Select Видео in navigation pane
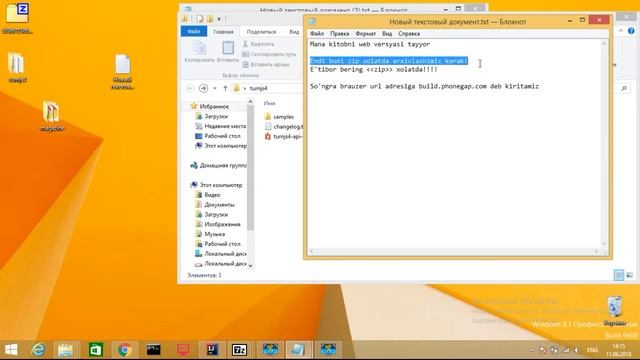The image size is (640, 360). pos(212,195)
